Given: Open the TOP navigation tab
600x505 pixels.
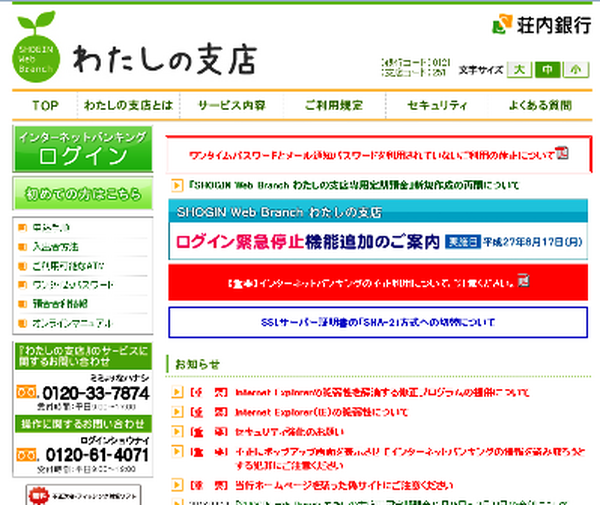Looking at the screenshot, I should (45, 105).
